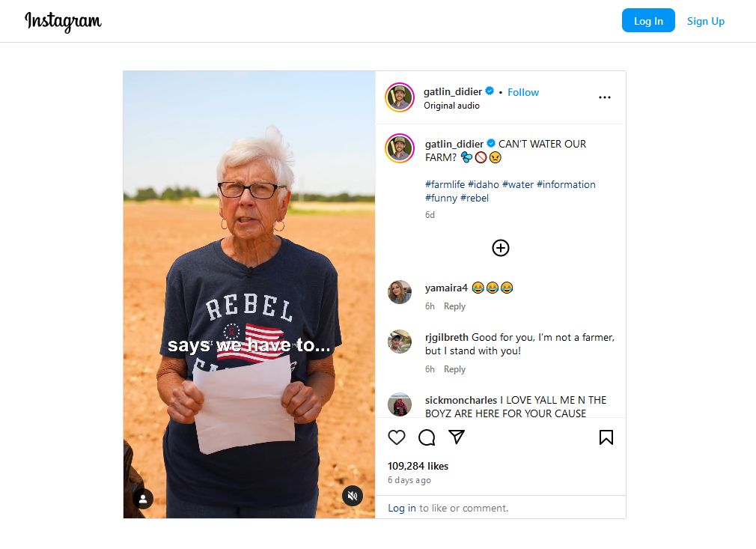
Task: Open the #rebel hashtag
Action: [475, 198]
